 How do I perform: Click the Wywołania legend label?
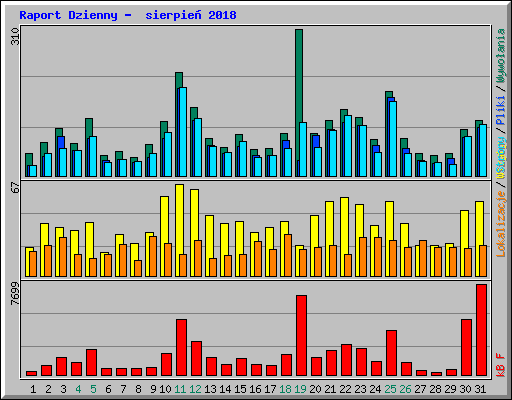pyautogui.click(x=501, y=56)
